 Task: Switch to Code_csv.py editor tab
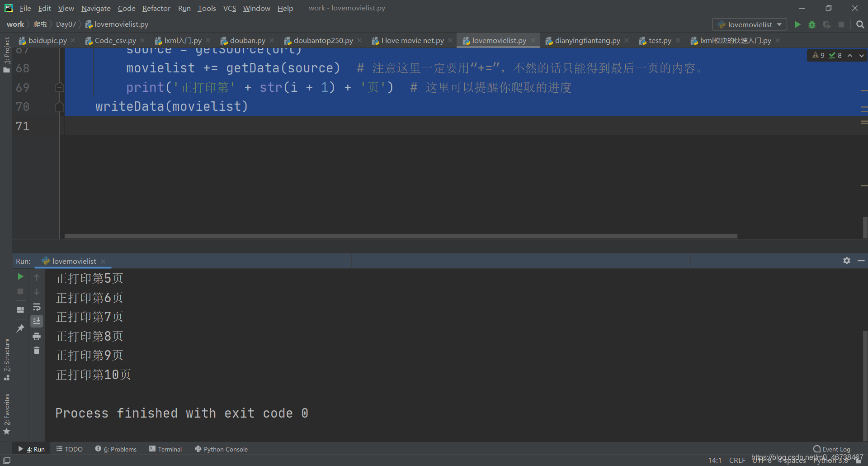pos(115,40)
